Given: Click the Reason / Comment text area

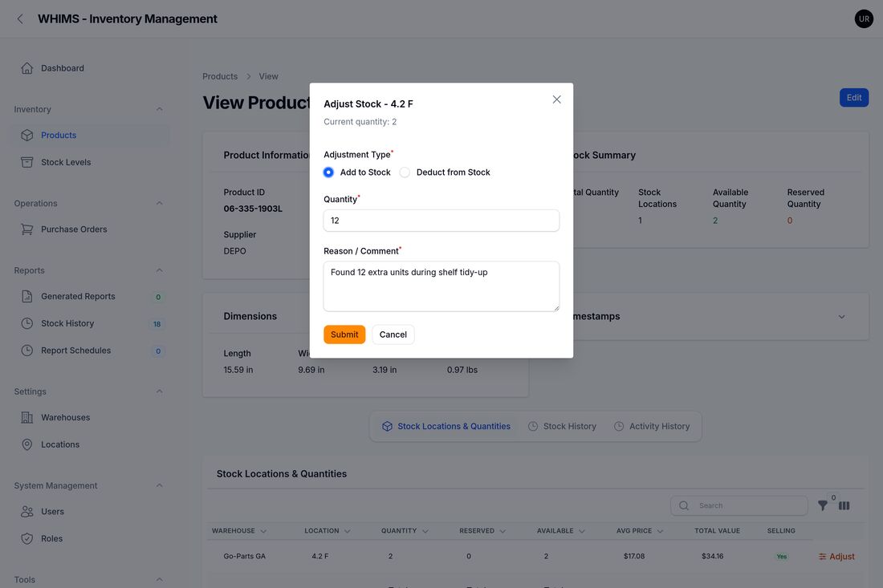Looking at the screenshot, I should (441, 286).
